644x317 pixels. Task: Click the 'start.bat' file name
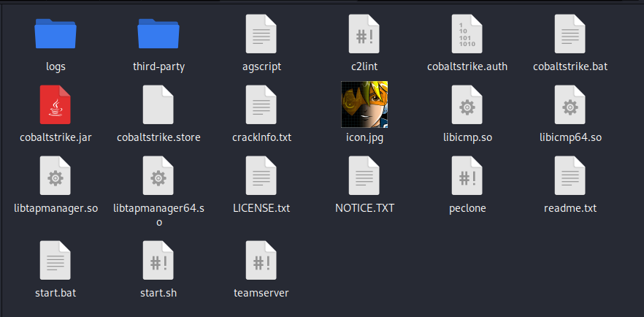(55, 293)
